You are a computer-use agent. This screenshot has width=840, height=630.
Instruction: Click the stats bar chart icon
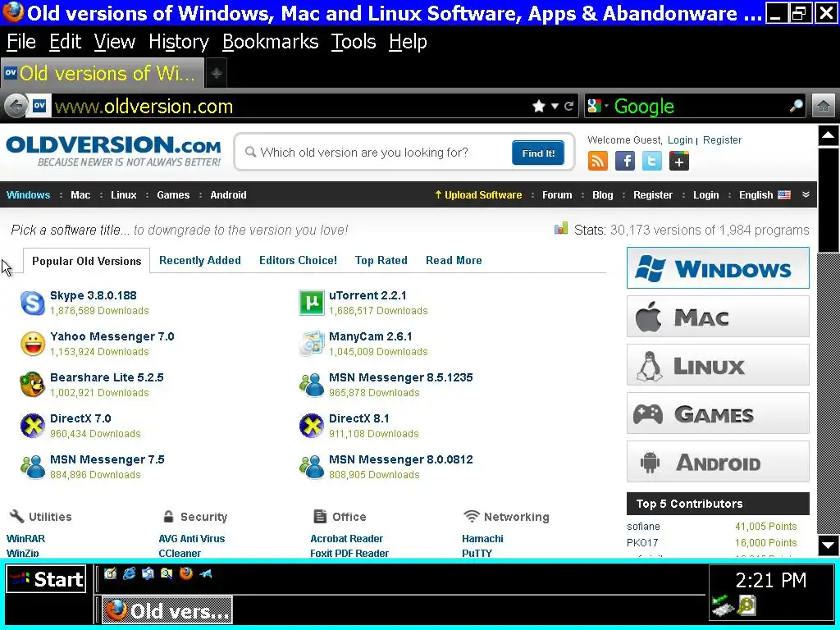click(561, 229)
